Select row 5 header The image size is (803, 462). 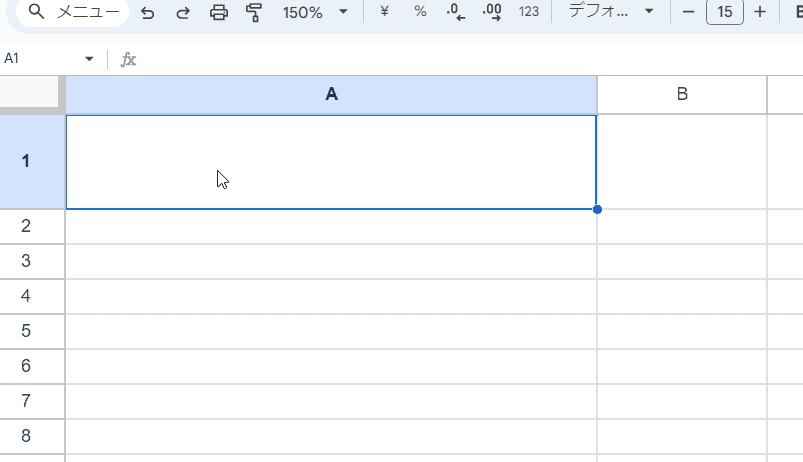(26, 331)
